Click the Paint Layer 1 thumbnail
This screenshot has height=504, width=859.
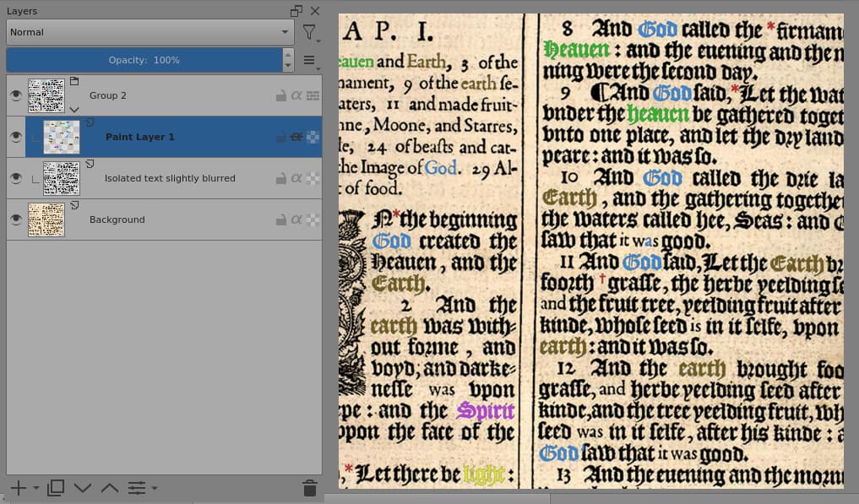(62, 137)
